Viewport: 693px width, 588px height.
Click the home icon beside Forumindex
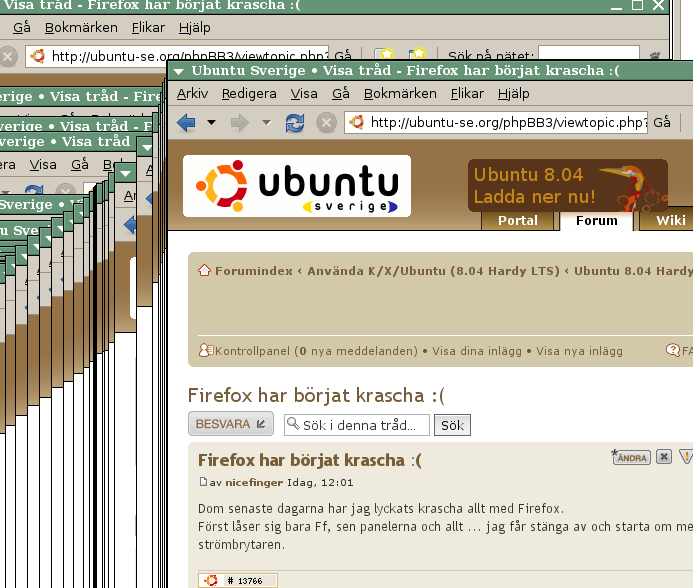pyautogui.click(x=204, y=270)
